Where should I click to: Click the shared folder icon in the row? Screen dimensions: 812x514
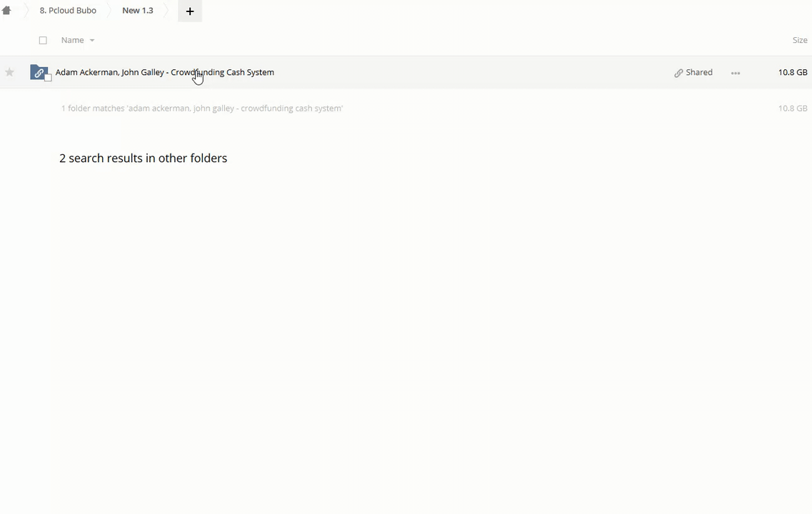click(39, 72)
